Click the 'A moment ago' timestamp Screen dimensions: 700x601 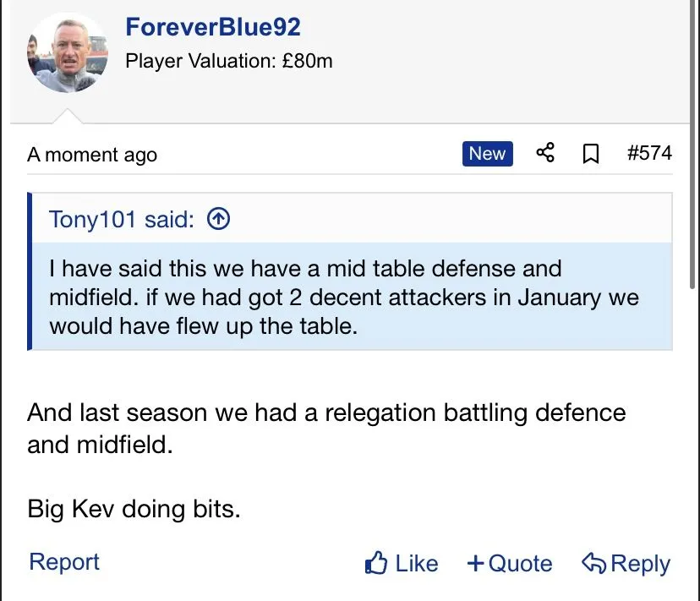92,155
